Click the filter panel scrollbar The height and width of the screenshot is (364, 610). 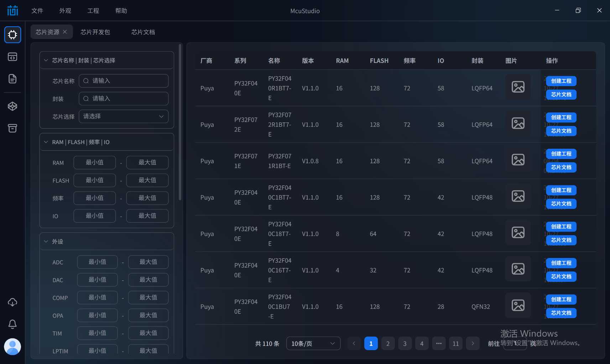click(180, 122)
